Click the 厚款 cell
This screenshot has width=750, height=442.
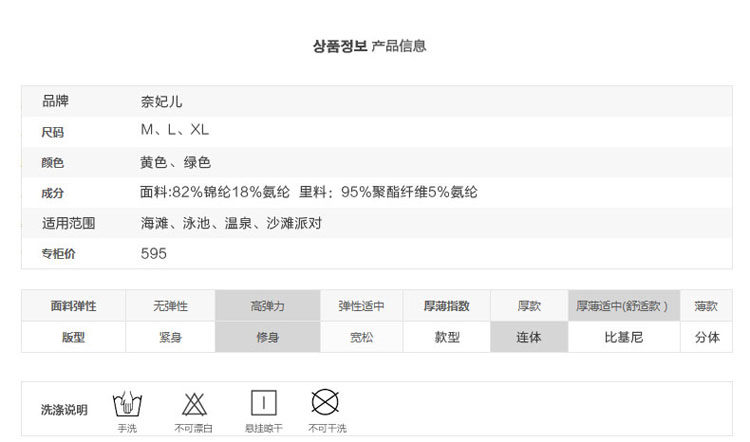point(529,306)
